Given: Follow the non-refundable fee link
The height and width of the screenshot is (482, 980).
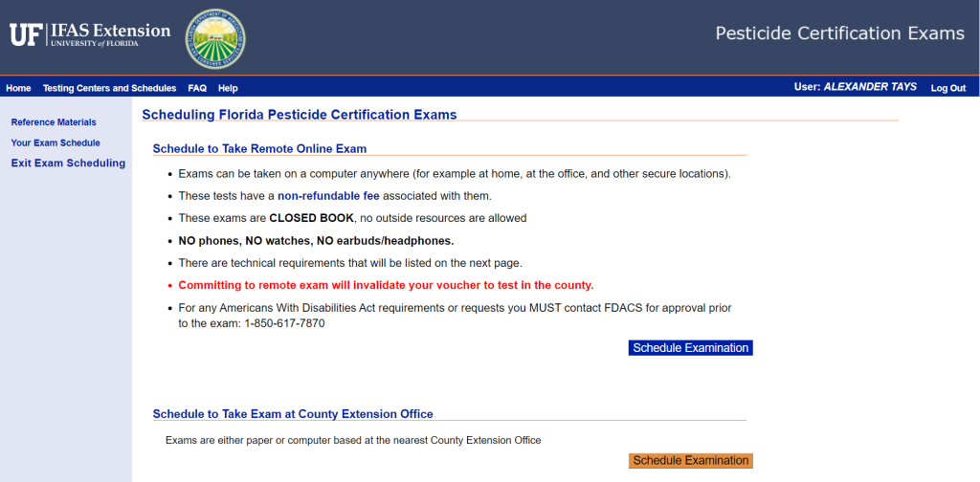Looking at the screenshot, I should [328, 196].
